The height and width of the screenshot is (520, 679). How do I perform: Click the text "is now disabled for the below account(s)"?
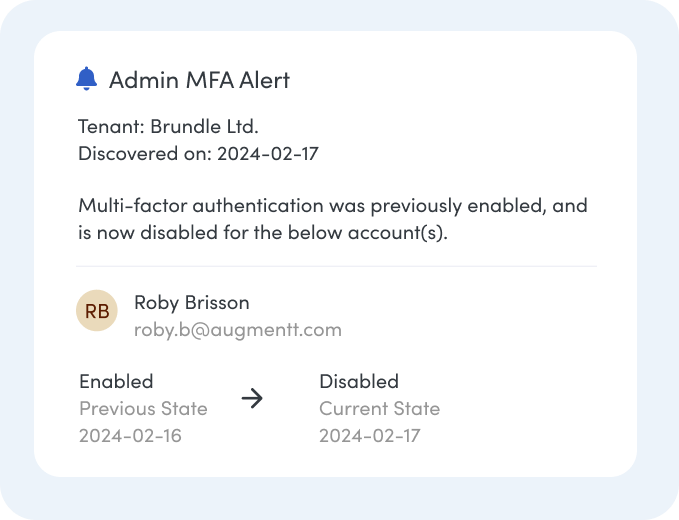(x=261, y=233)
